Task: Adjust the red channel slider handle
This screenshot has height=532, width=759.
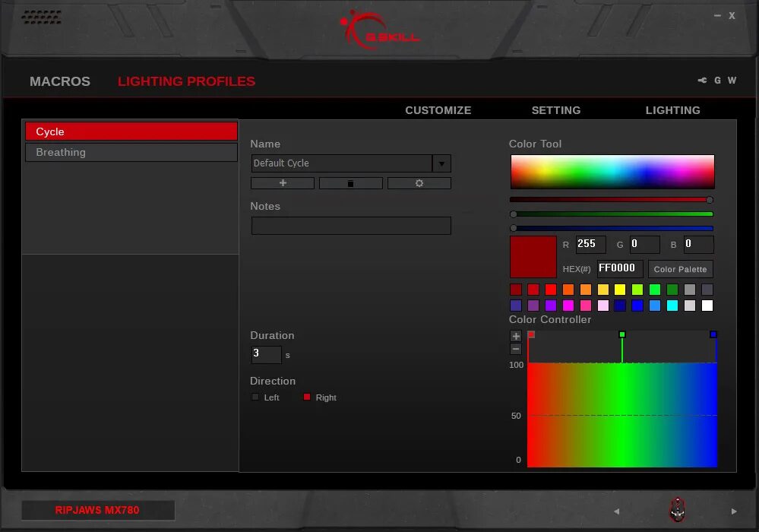Action: point(709,200)
